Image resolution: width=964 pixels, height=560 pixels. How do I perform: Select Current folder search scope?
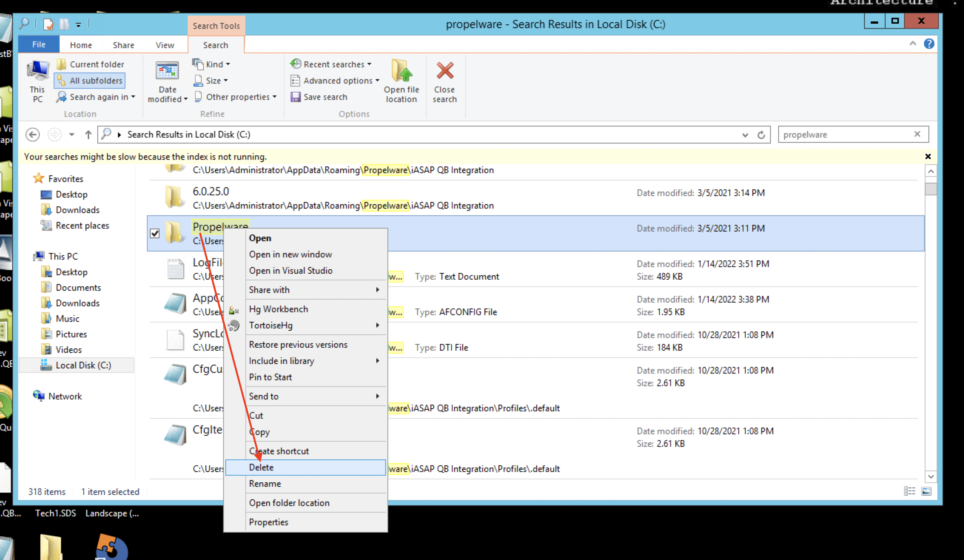91,64
